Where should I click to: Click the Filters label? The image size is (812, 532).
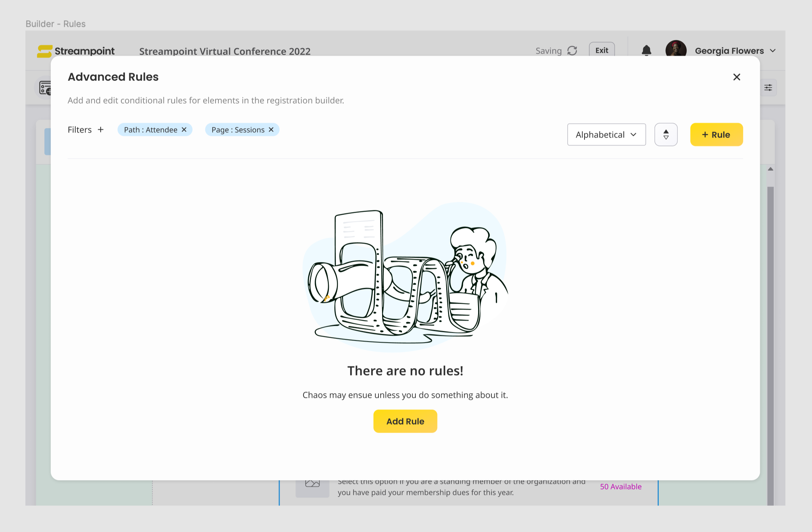coord(80,130)
